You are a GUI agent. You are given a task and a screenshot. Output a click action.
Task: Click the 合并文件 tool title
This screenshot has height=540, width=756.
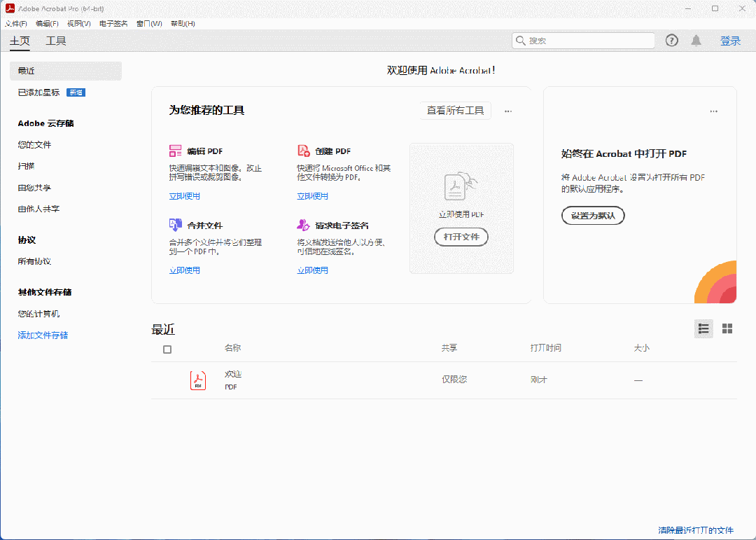point(205,226)
